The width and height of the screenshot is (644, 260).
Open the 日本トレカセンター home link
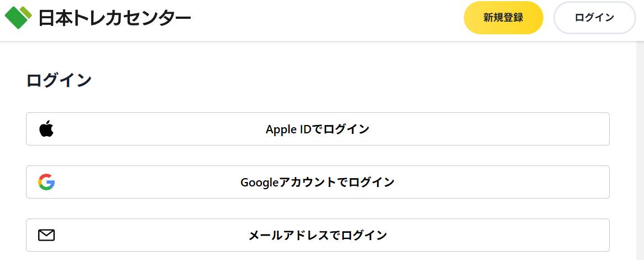pyautogui.click(x=98, y=18)
